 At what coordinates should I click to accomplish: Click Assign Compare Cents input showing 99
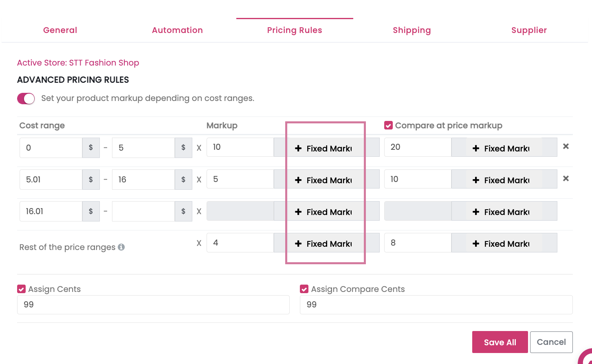pyautogui.click(x=436, y=305)
